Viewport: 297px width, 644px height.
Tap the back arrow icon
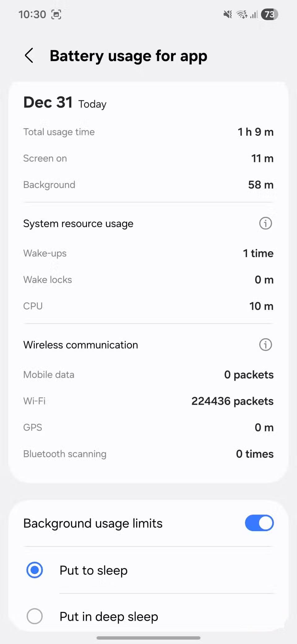coord(29,56)
